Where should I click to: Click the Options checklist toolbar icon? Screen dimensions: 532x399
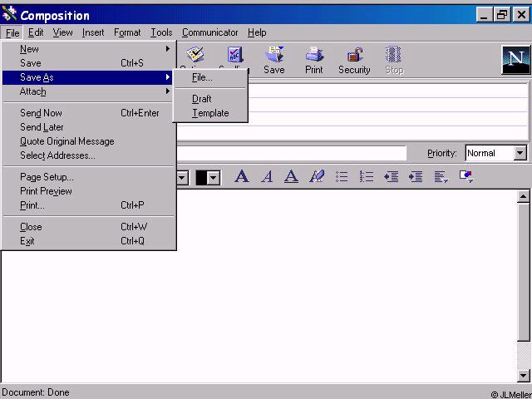coord(195,54)
